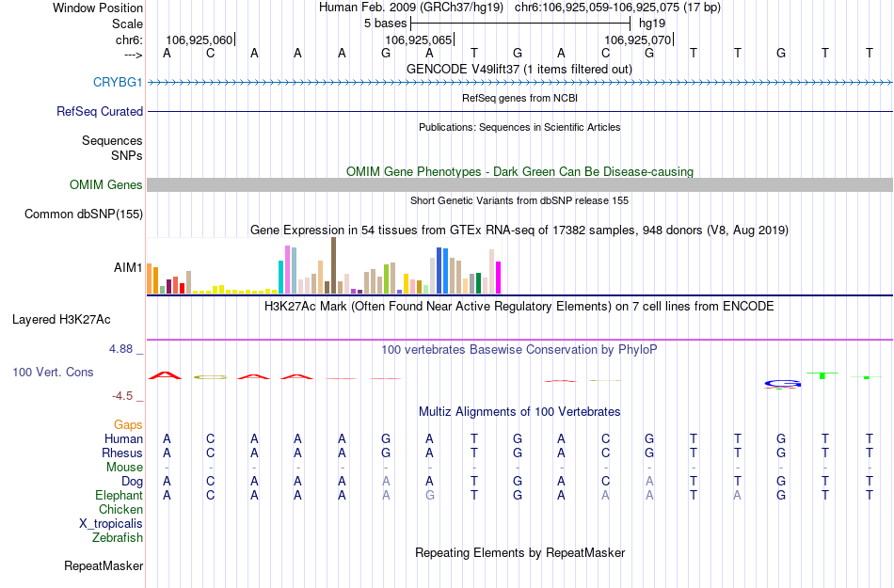Click the -4.5 PhyloP lower limit value
894x588 pixels.
122,396
